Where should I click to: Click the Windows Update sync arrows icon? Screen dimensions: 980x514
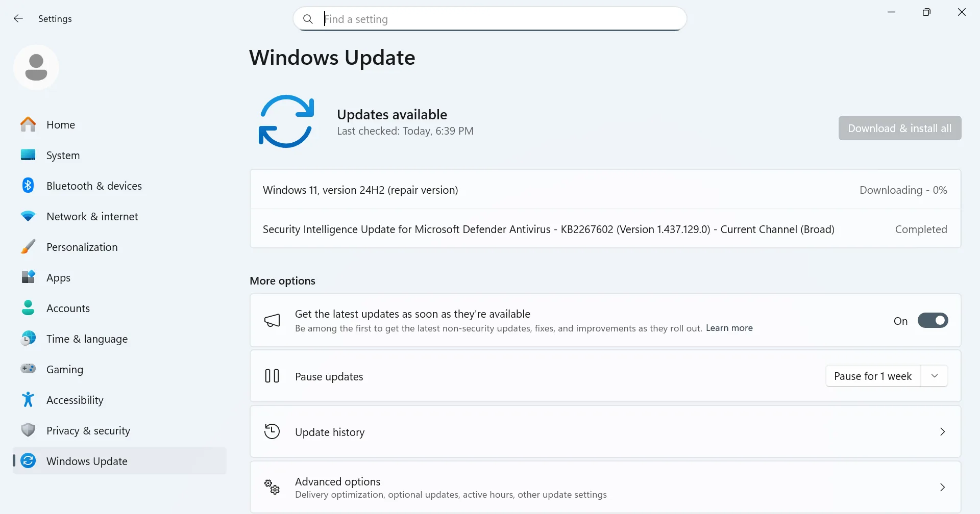[x=28, y=460]
